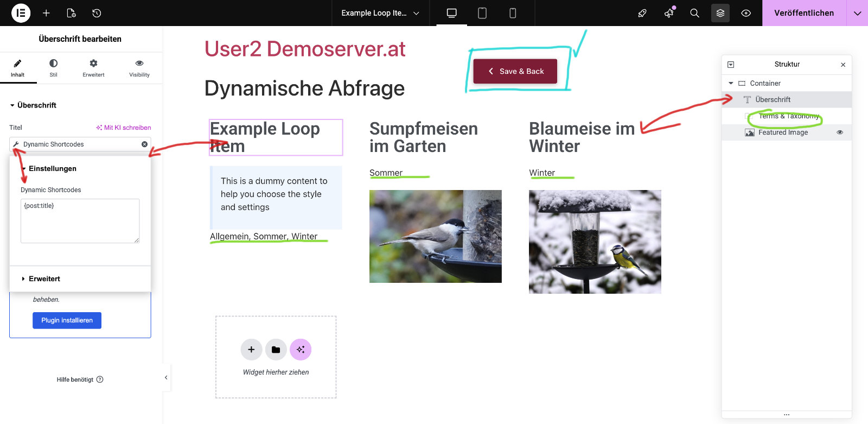The height and width of the screenshot is (424, 868).
Task: Switch to mobile responsive view
Action: (512, 13)
